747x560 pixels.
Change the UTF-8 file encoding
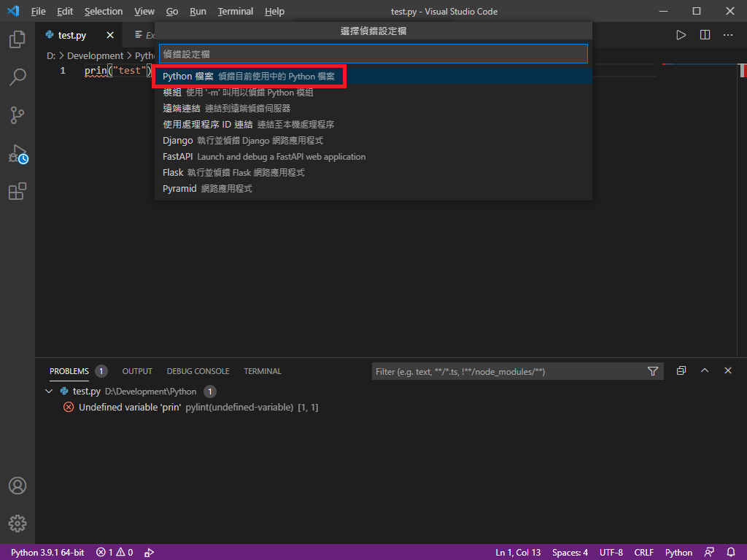click(611, 553)
